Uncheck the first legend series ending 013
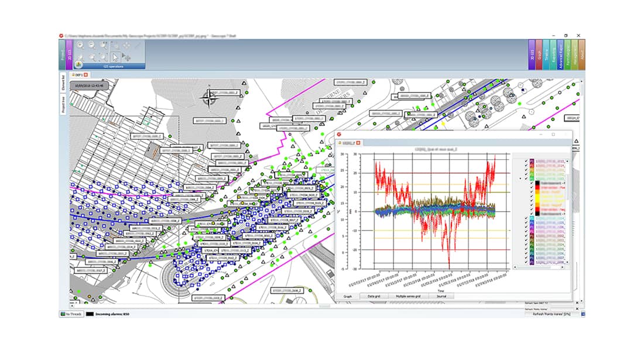 coord(526,161)
